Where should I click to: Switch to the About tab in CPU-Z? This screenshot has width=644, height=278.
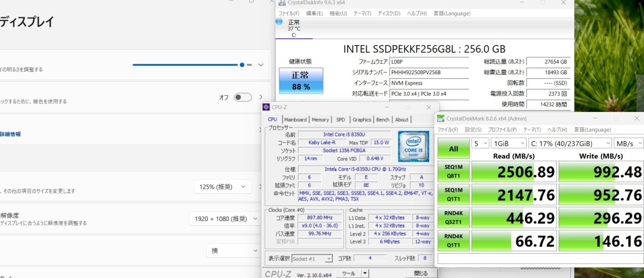(402, 120)
